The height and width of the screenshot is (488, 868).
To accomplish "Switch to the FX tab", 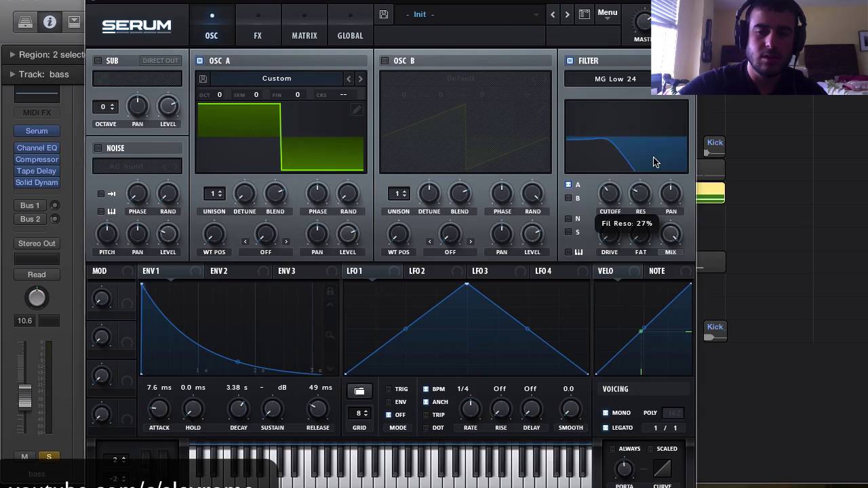I will [258, 26].
